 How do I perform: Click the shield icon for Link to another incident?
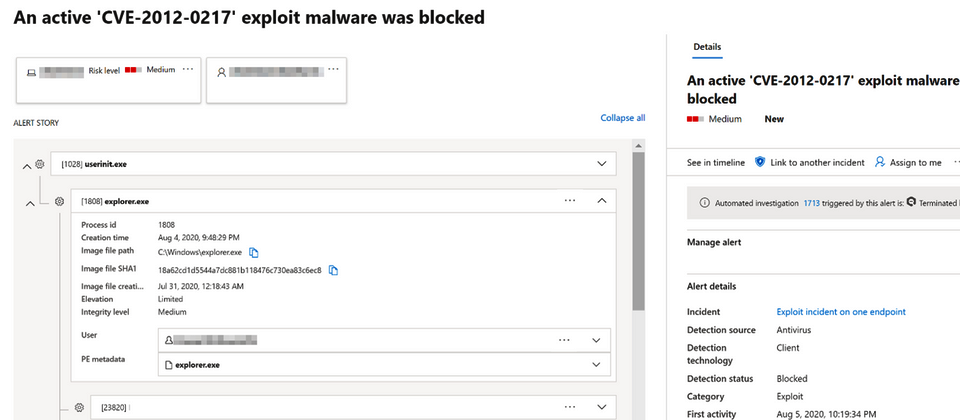(760, 162)
